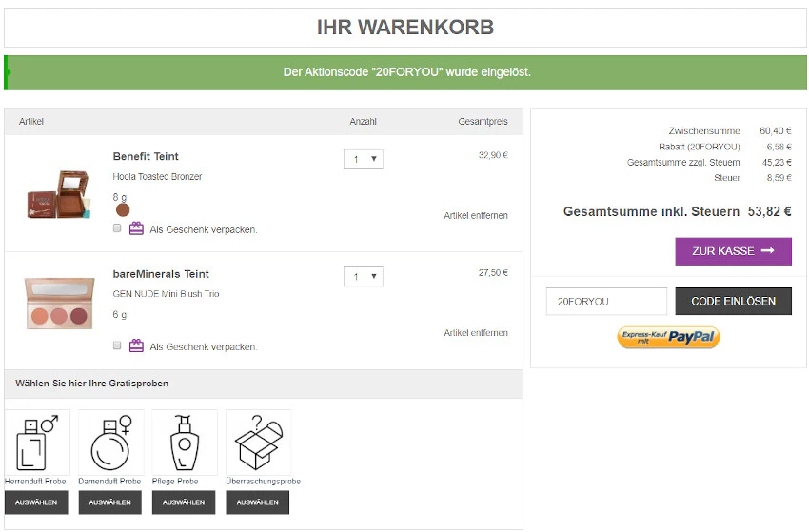Click the PayPal Express-Kauf button

(x=668, y=338)
